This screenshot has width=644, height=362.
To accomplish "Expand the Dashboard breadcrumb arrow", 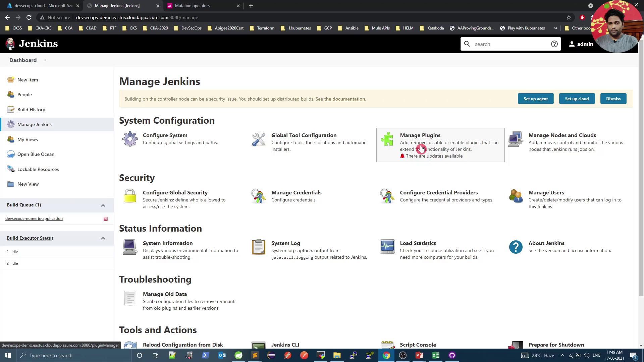I will [x=45, y=60].
